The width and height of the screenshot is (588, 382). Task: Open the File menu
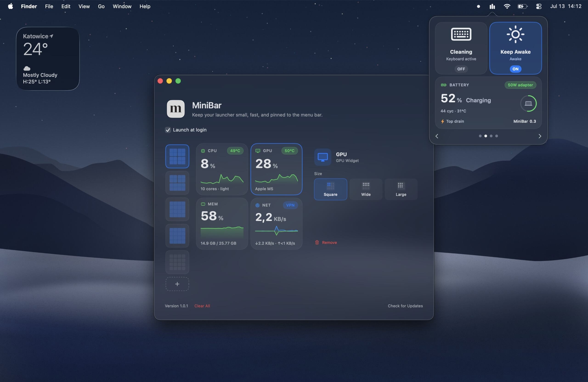tap(49, 6)
